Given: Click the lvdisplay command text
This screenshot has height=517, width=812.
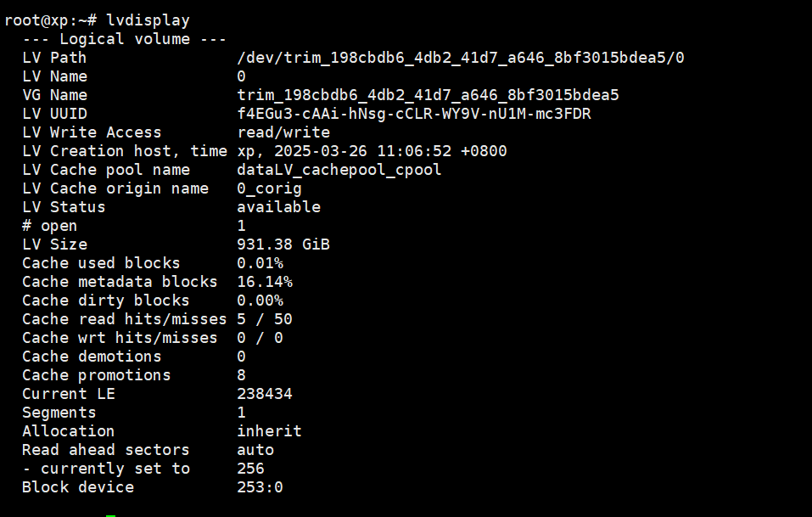Looking at the screenshot, I should tap(148, 20).
